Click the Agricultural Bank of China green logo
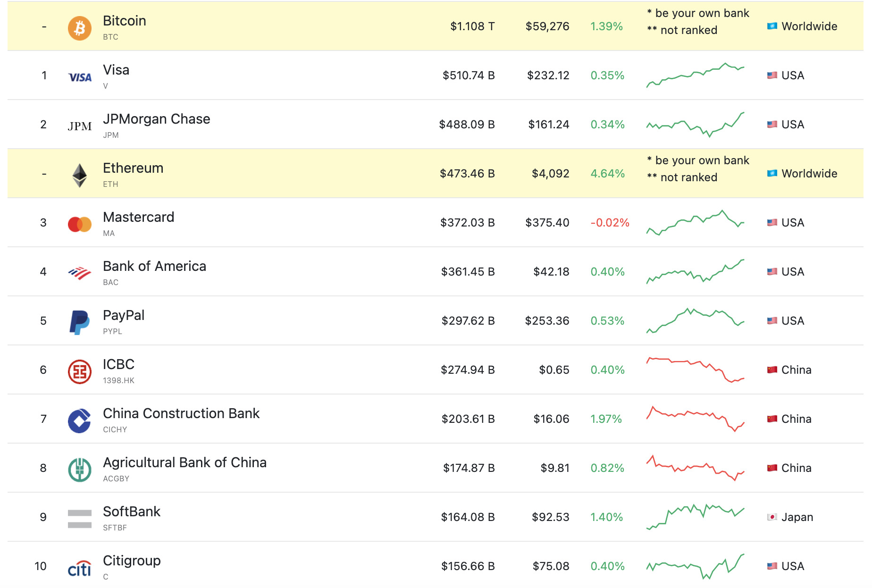This screenshot has width=872, height=588. pos(80,470)
